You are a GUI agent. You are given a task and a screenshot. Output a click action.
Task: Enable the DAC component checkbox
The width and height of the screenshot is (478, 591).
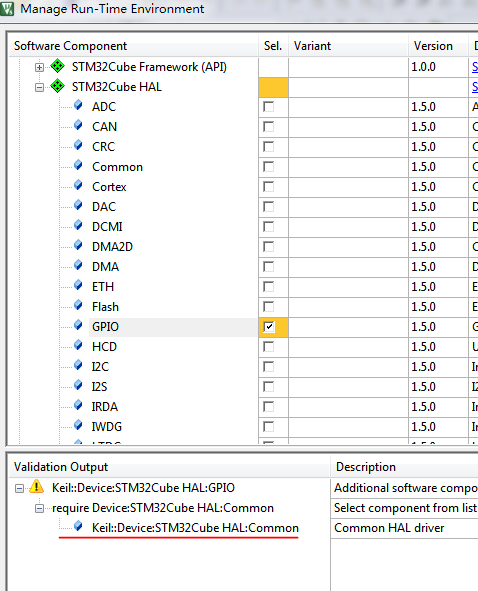tap(269, 207)
